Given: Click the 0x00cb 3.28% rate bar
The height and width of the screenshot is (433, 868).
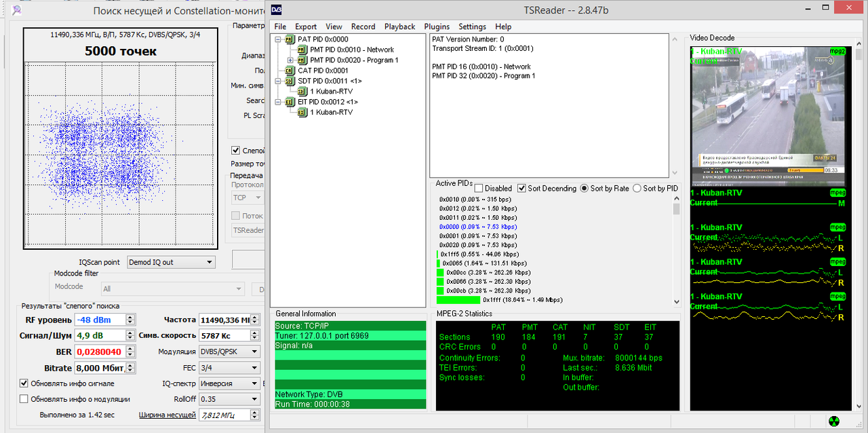Looking at the screenshot, I should coord(440,290).
